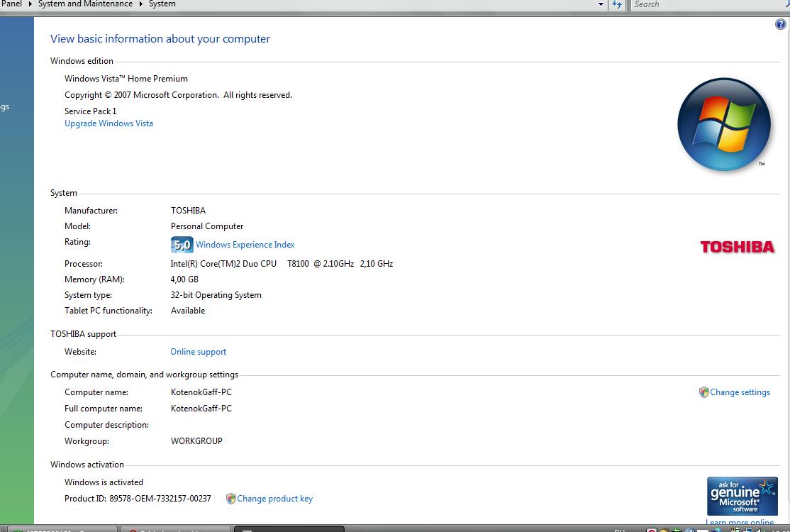Click inside the Search box
The image size is (790, 532).
(x=702, y=4)
